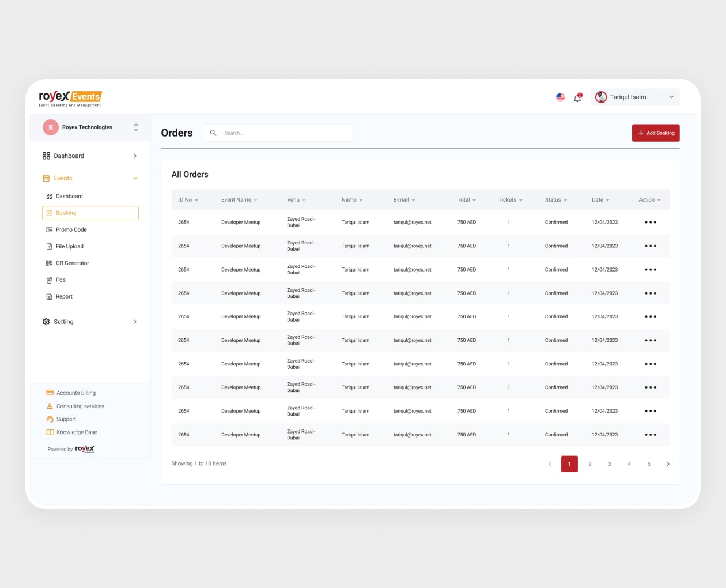Click the Add Booking button

coord(656,133)
